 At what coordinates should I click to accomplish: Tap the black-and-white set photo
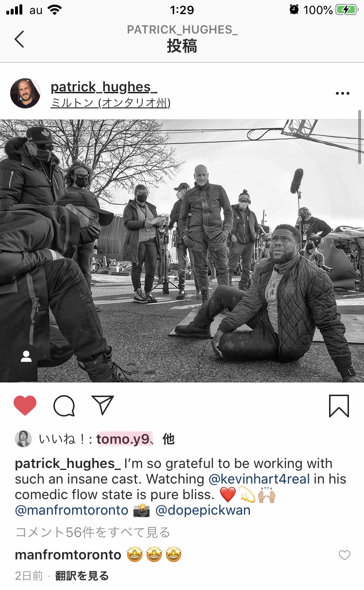(x=182, y=251)
